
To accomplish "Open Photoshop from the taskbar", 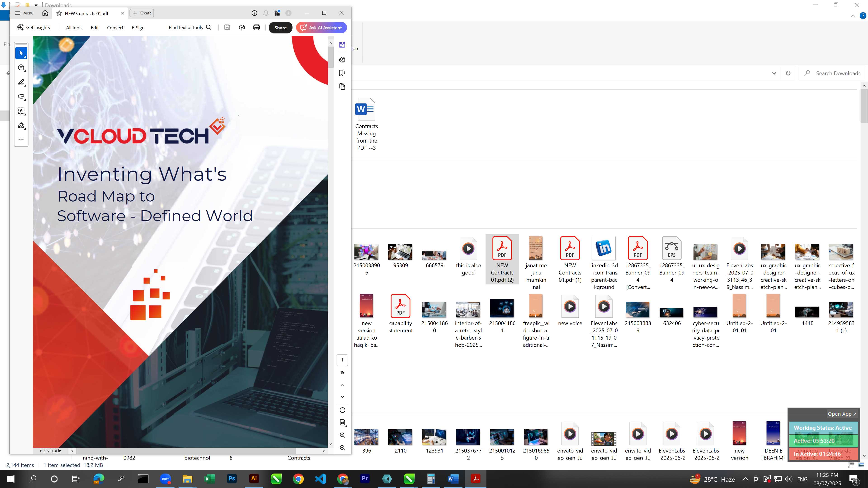I will click(232, 479).
